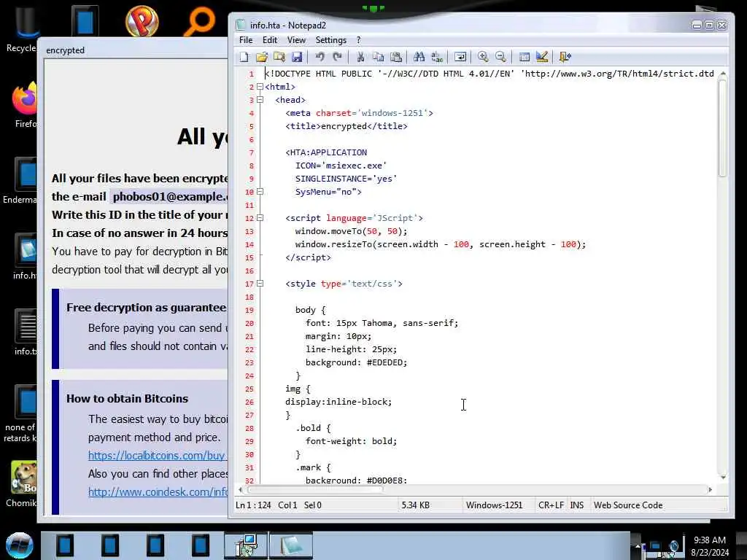The width and height of the screenshot is (747, 560).
Task: Click the Web Source Code scheme label
Action: (x=628, y=505)
